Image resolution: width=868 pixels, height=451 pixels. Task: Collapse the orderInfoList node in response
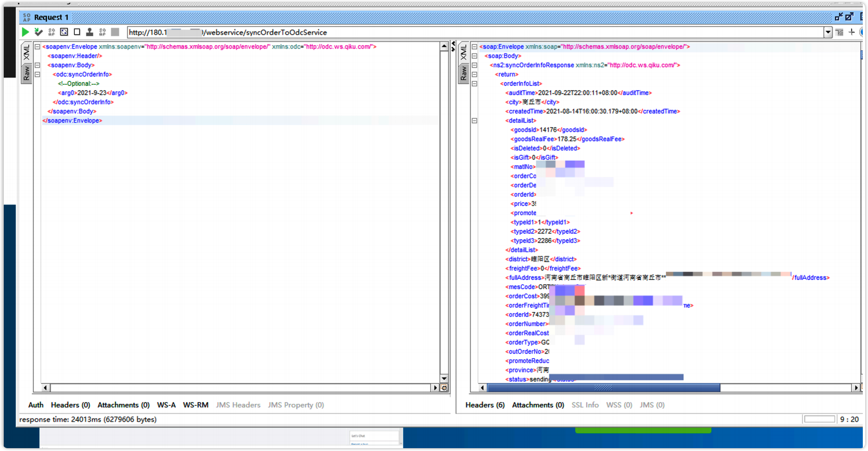tap(474, 83)
